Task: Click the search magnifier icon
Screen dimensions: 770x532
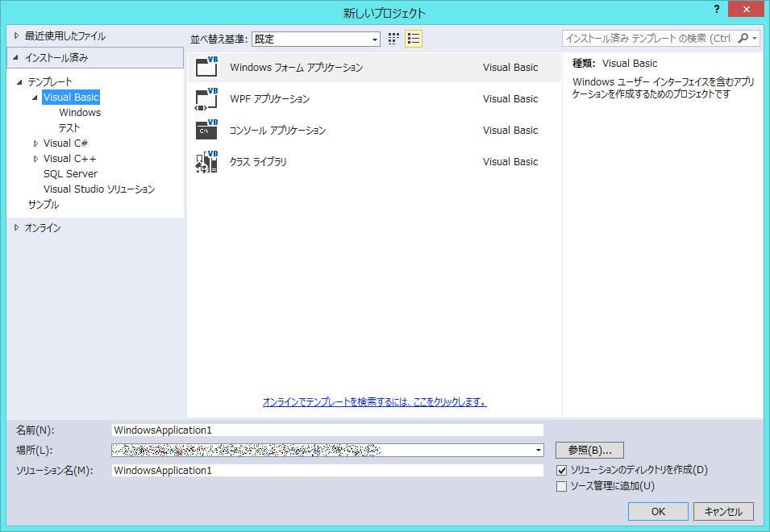Action: point(743,38)
